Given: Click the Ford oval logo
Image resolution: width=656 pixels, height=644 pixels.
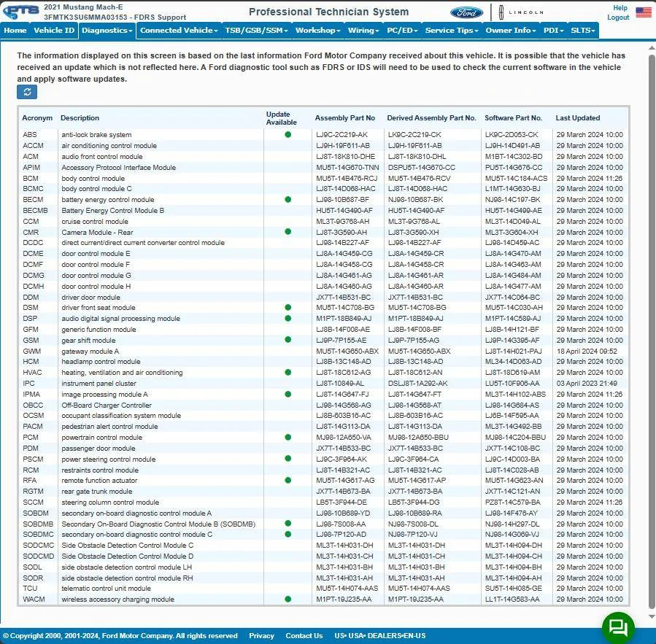Looking at the screenshot, I should point(466,12).
